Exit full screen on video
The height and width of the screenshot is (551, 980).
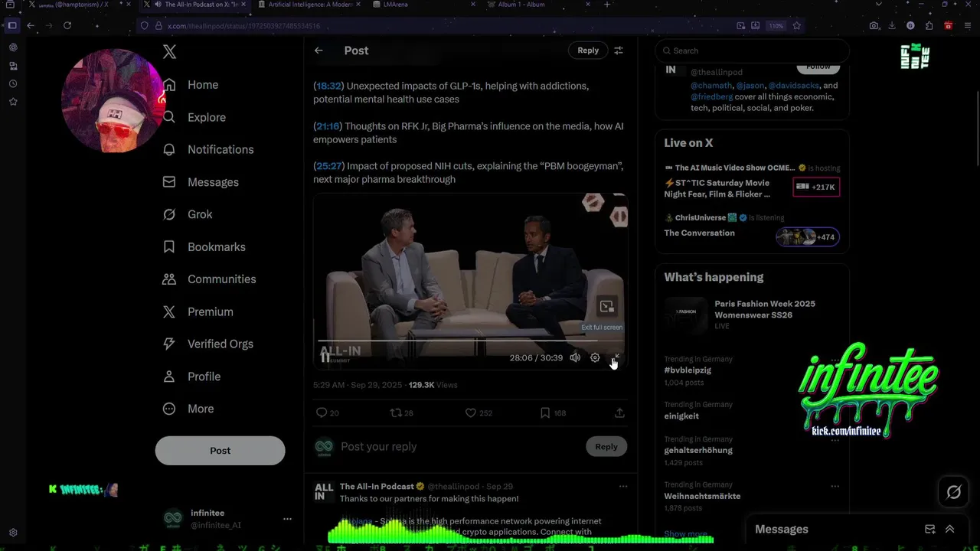tap(615, 357)
